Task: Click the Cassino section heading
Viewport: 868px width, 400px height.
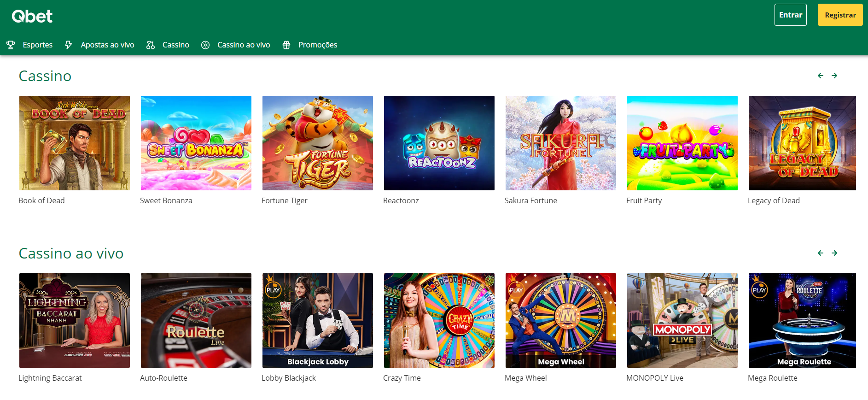Action: point(45,76)
